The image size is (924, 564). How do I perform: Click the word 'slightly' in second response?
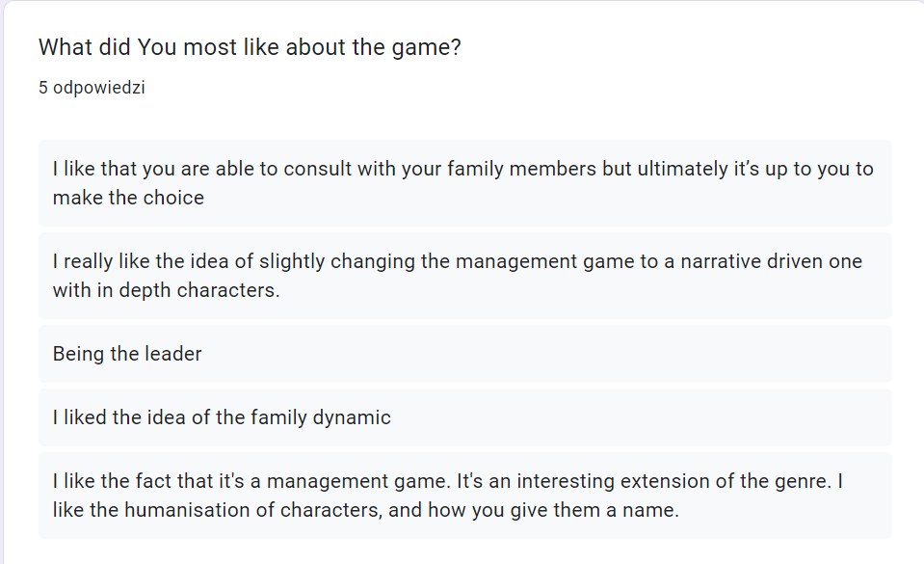pyautogui.click(x=292, y=261)
